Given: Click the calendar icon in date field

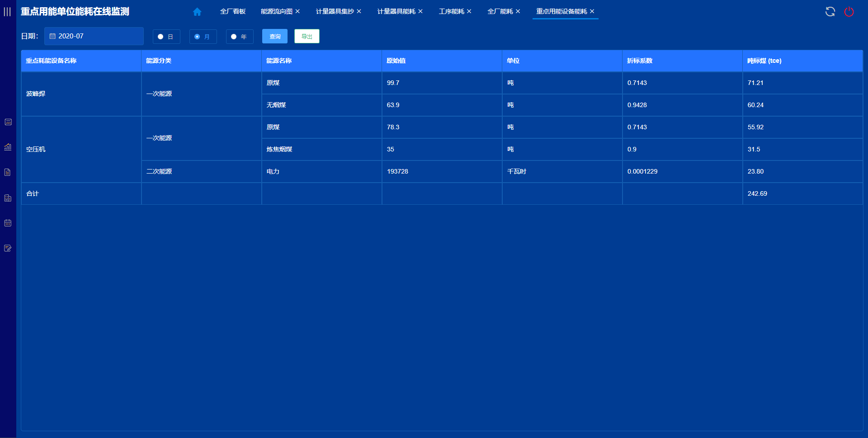Looking at the screenshot, I should point(52,36).
